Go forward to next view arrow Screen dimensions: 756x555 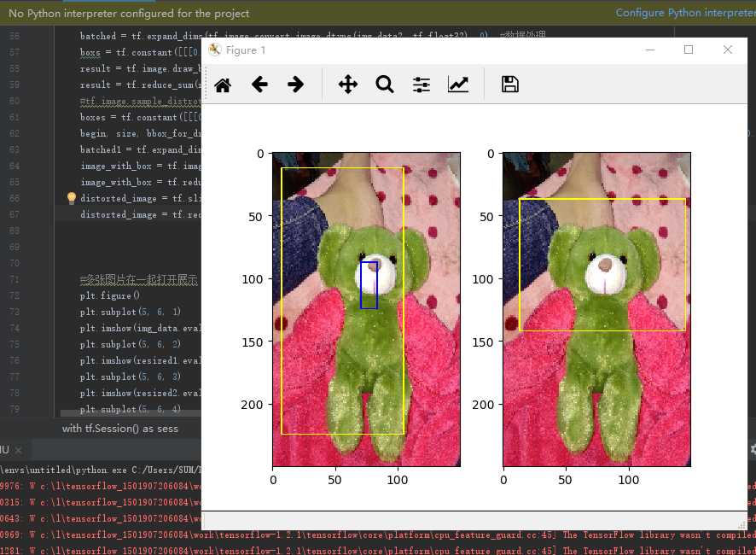pyautogui.click(x=295, y=85)
